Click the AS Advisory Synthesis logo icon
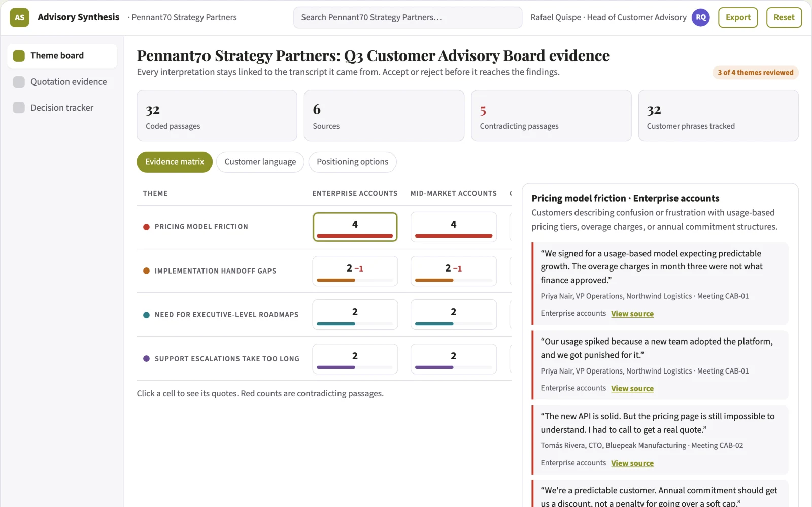 19,17
